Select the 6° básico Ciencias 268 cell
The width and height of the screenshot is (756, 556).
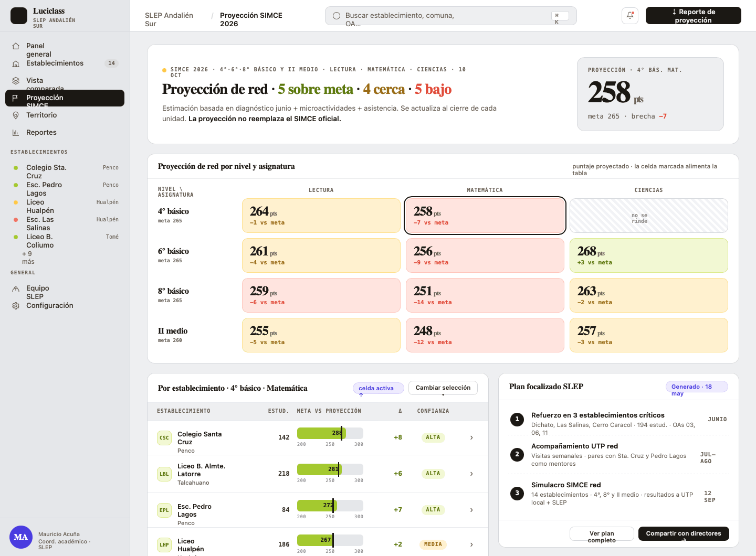point(649,255)
